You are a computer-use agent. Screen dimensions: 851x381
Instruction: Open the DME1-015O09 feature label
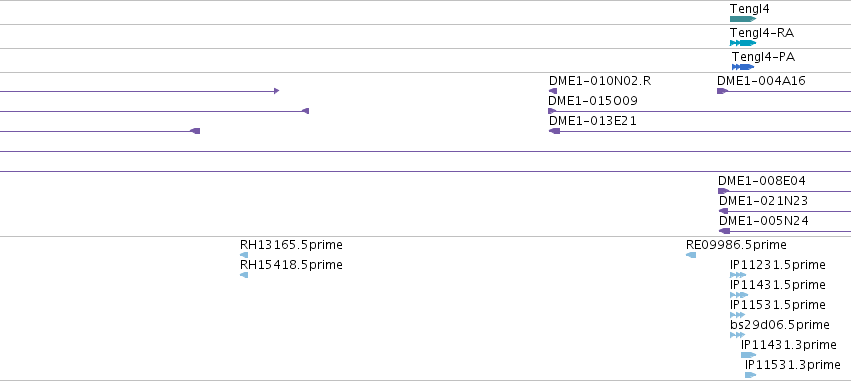tap(593, 101)
